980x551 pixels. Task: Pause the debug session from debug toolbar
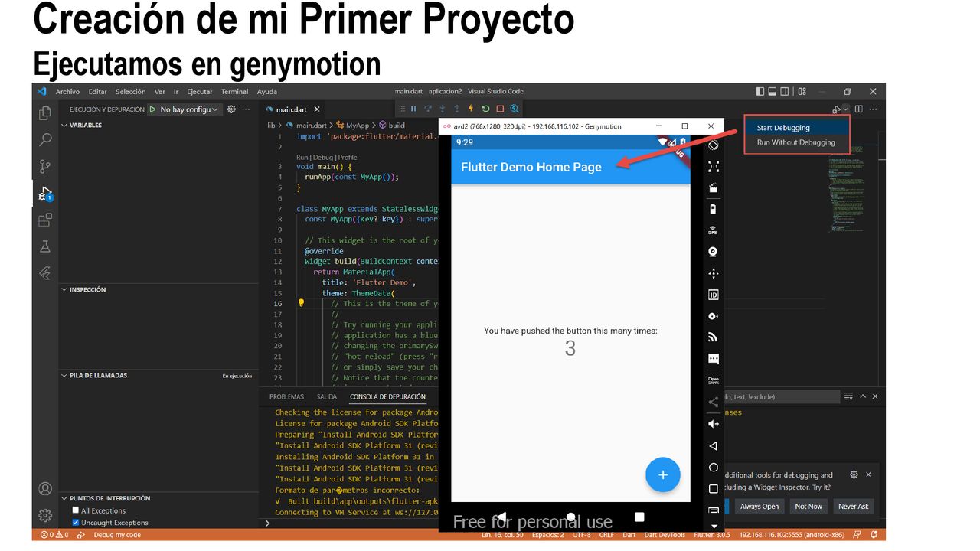(413, 109)
